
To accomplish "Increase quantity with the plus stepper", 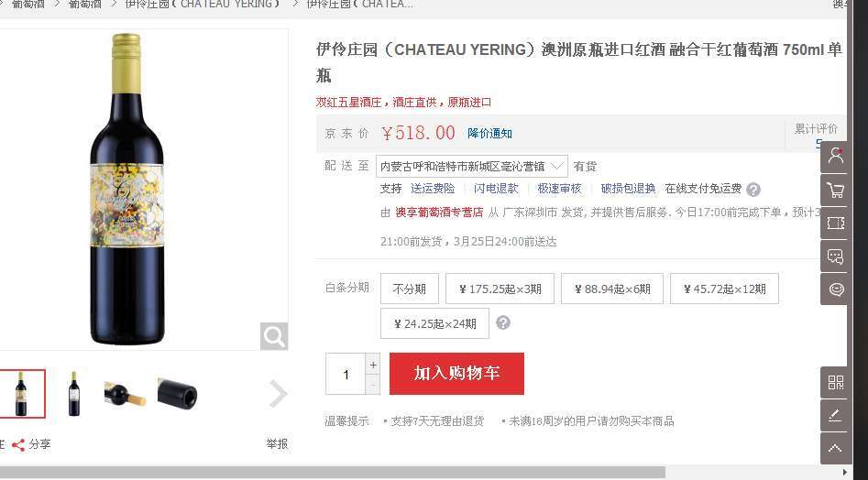I will pos(373,365).
